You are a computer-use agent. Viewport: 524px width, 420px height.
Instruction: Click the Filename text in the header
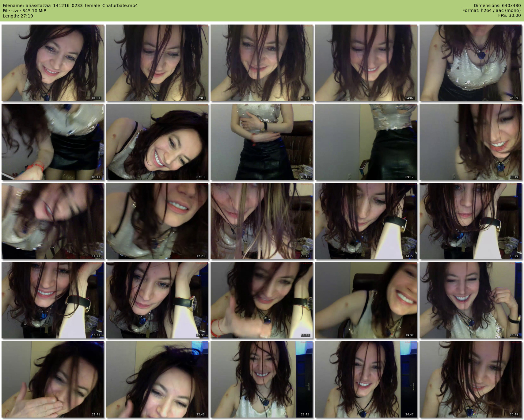click(70, 6)
